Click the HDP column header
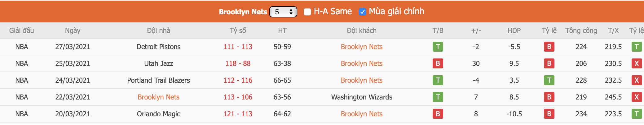Screen dimensions: 644x125 pos(514,30)
